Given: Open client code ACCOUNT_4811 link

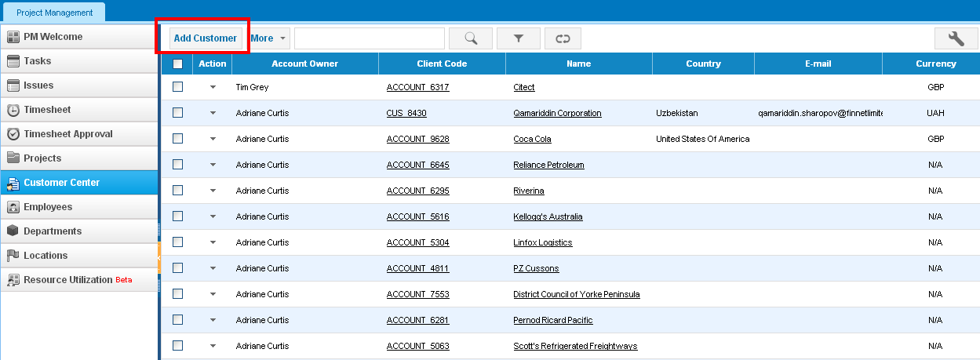Looking at the screenshot, I should point(417,268).
